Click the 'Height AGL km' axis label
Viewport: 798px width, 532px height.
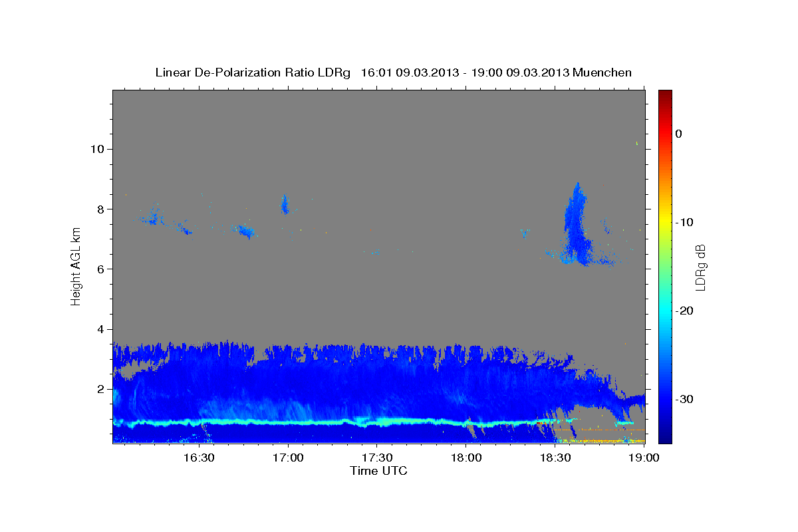[76, 266]
